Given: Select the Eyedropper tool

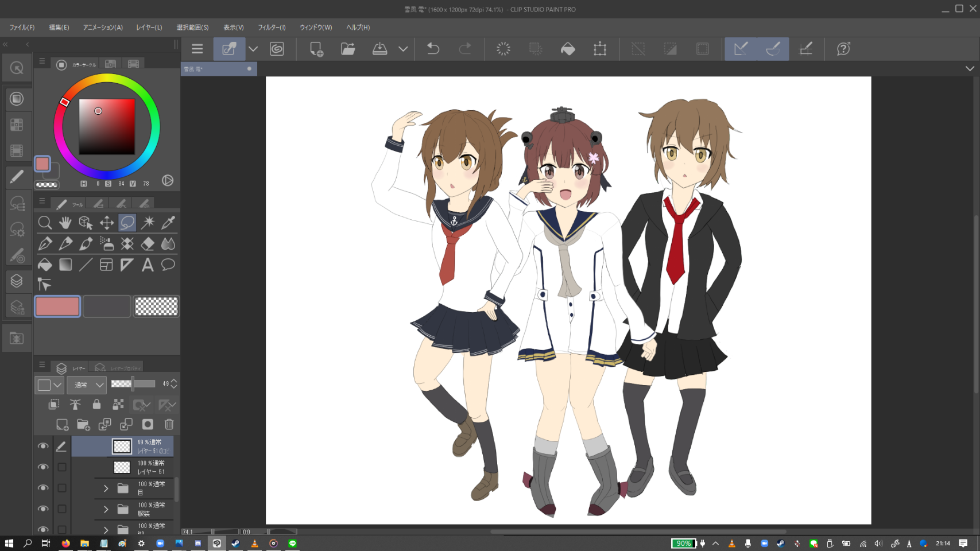Looking at the screenshot, I should click(168, 223).
